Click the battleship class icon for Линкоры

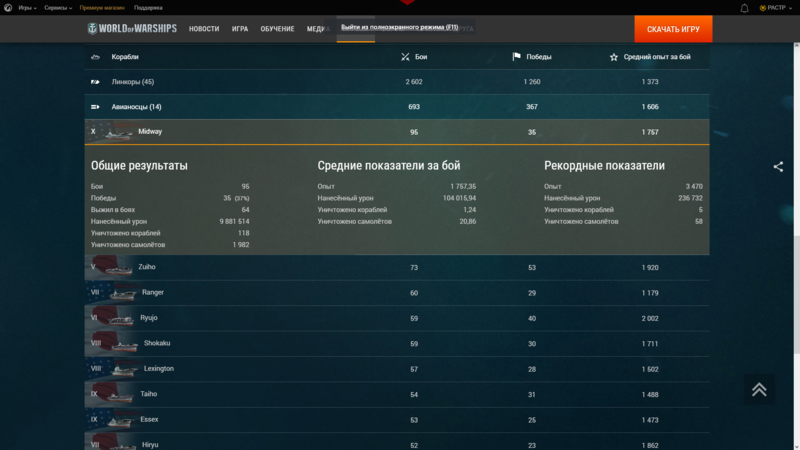click(x=95, y=82)
